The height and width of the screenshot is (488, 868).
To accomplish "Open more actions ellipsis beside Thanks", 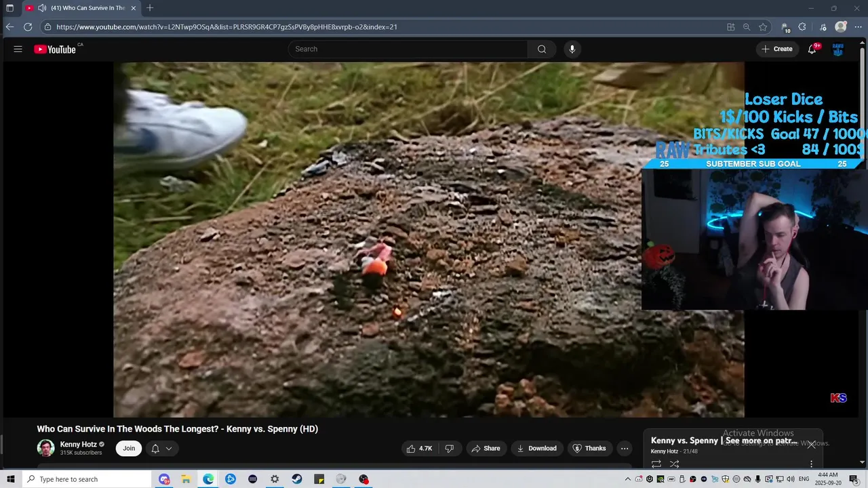I will pyautogui.click(x=625, y=448).
